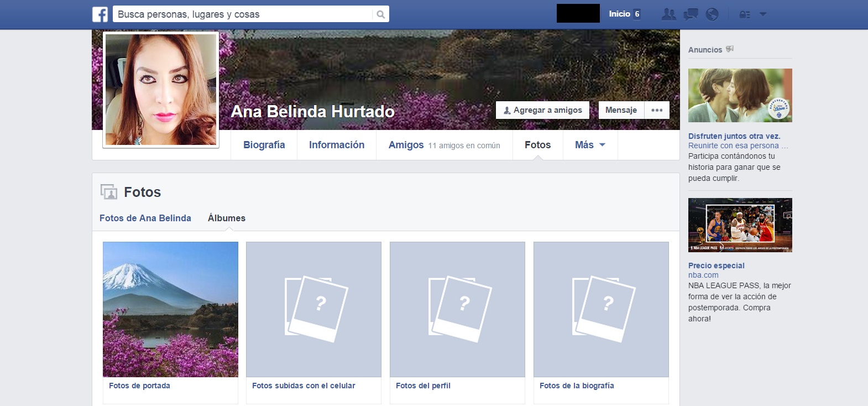Click the Facebook logo icon
The width and height of the screenshot is (868, 406).
pos(100,14)
